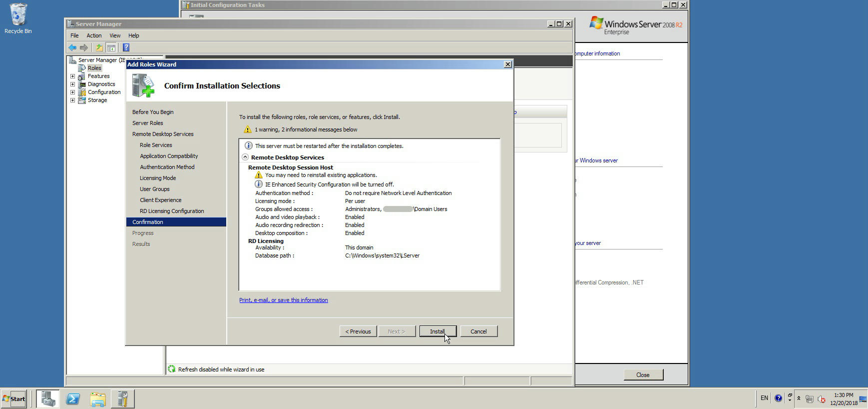
Task: Select the Features node icon in tree
Action: coord(82,76)
